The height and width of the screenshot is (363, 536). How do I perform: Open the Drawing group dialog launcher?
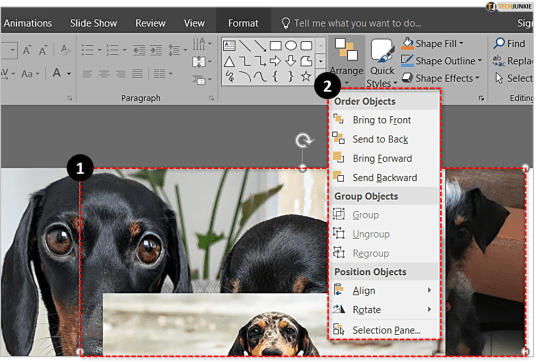click(481, 98)
